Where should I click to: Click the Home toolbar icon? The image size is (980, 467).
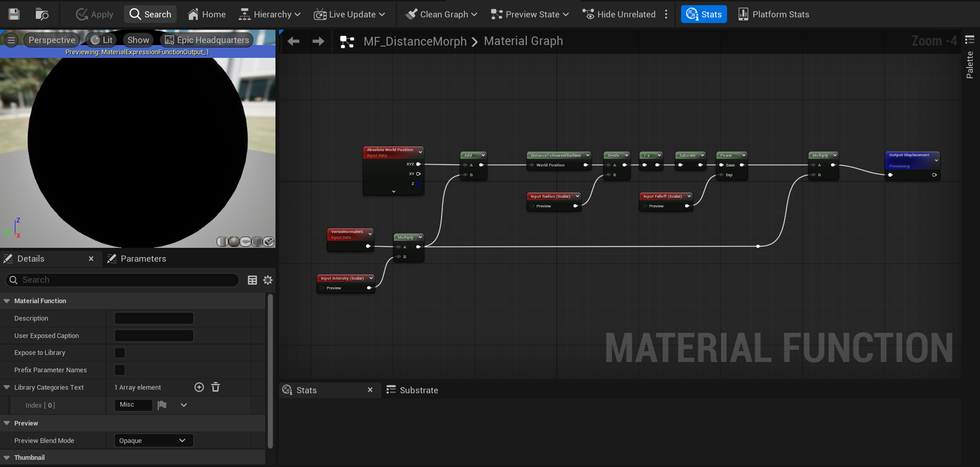pyautogui.click(x=207, y=14)
